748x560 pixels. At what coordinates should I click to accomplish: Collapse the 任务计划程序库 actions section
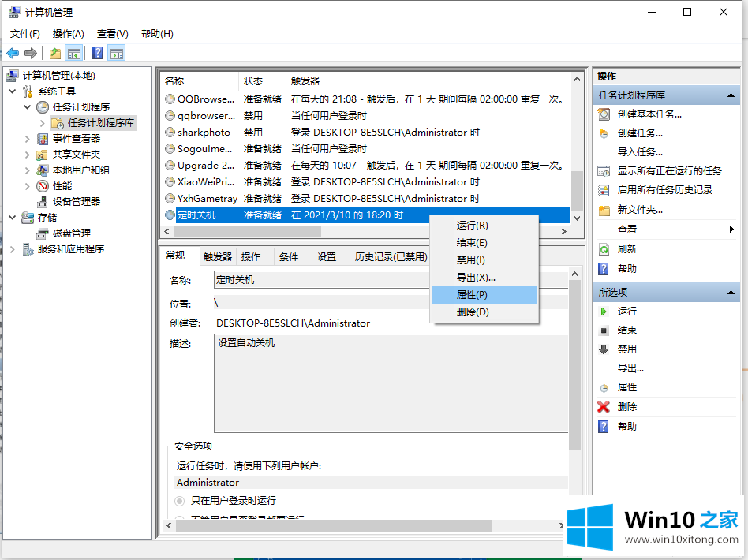click(x=731, y=95)
